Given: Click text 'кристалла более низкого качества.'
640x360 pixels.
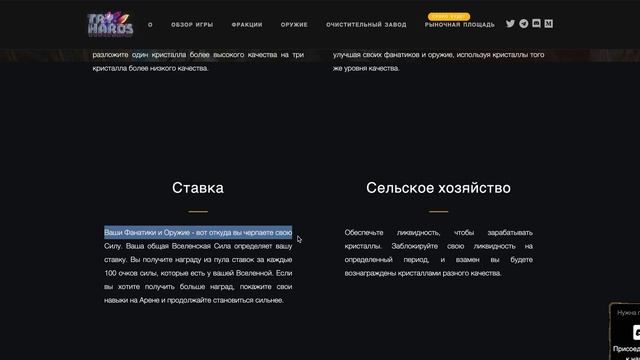Looking at the screenshot, I should [x=150, y=69].
